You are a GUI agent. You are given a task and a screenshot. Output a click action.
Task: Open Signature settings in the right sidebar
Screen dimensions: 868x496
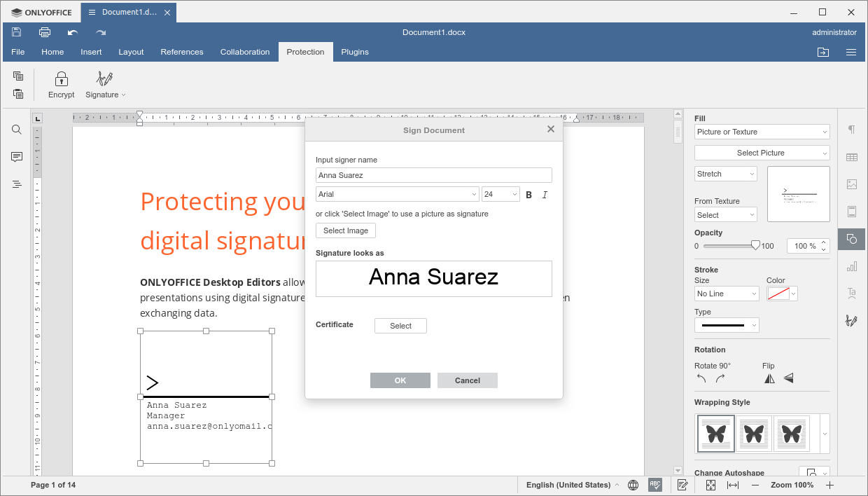851,320
